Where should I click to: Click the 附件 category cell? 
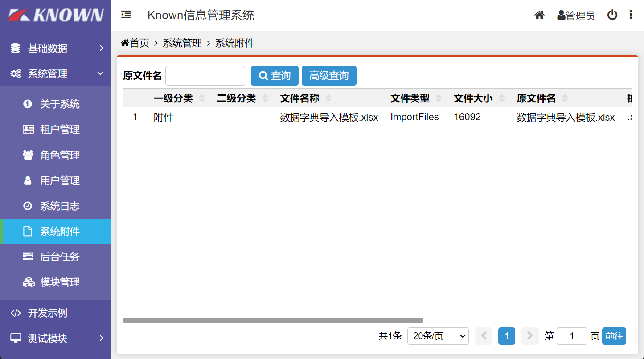point(164,118)
